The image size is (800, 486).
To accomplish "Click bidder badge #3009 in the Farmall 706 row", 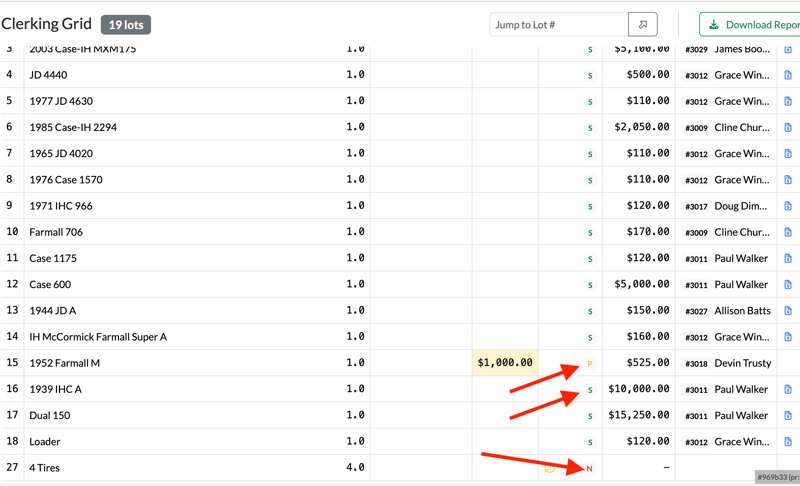I will (696, 233).
